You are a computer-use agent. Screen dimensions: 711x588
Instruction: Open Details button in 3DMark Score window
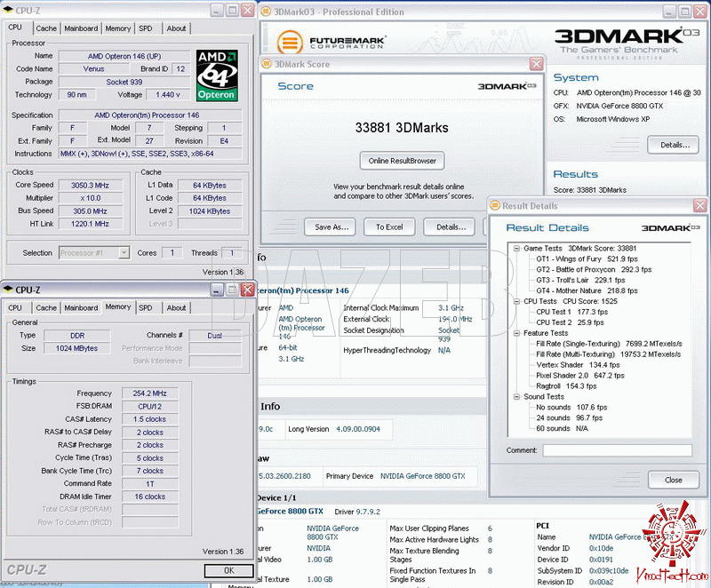(x=451, y=227)
